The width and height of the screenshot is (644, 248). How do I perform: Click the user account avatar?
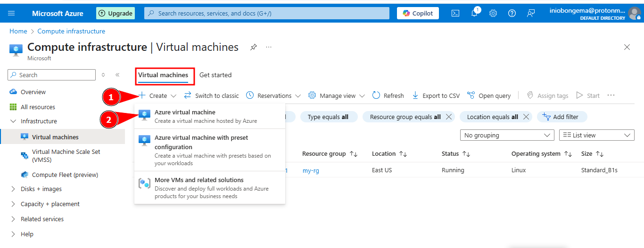pos(635,13)
